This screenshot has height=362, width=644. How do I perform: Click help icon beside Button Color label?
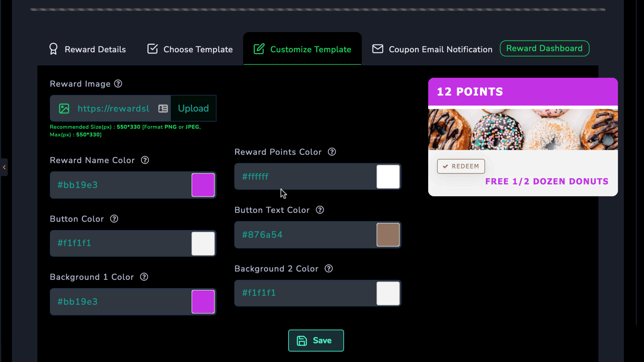[114, 219]
